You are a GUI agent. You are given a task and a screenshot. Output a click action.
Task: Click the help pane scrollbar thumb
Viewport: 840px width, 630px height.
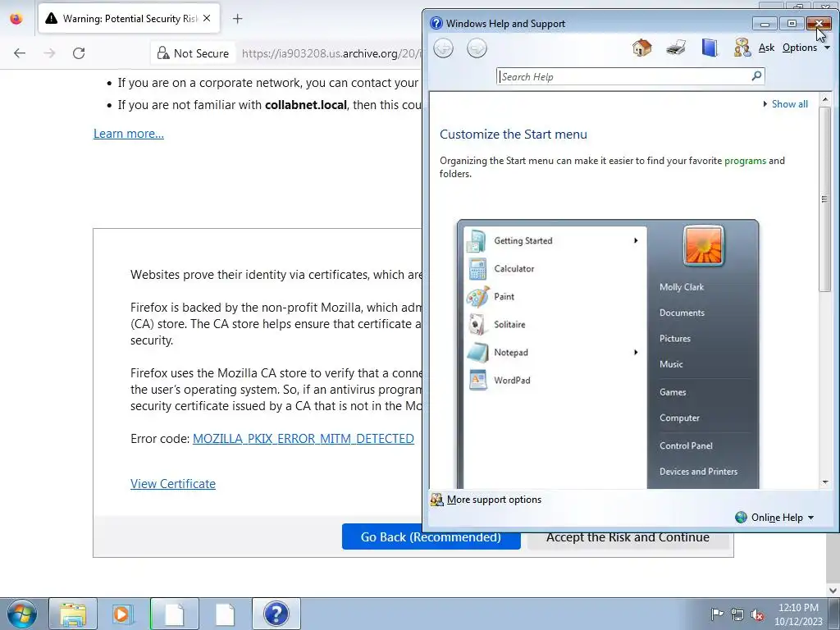[x=825, y=199]
